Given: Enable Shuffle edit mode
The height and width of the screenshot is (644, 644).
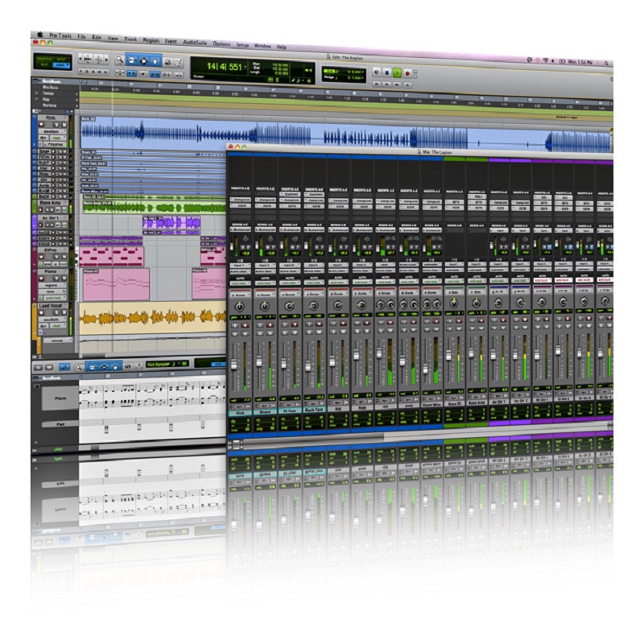Looking at the screenshot, I should 46,57.
